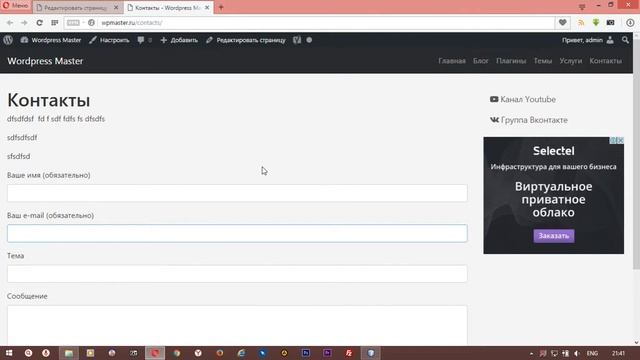Take a snapshot with camera icon
The height and width of the screenshot is (360, 640).
(x=611, y=23)
